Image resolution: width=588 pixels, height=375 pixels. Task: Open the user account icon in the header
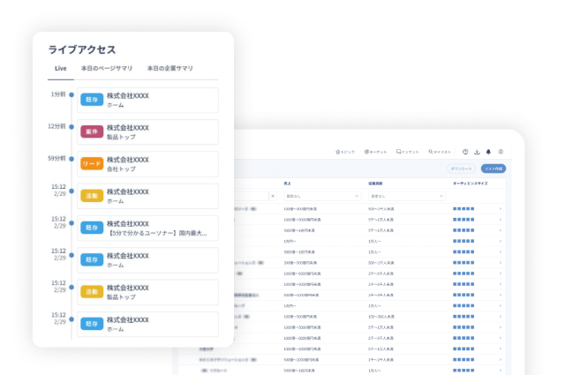[501, 152]
